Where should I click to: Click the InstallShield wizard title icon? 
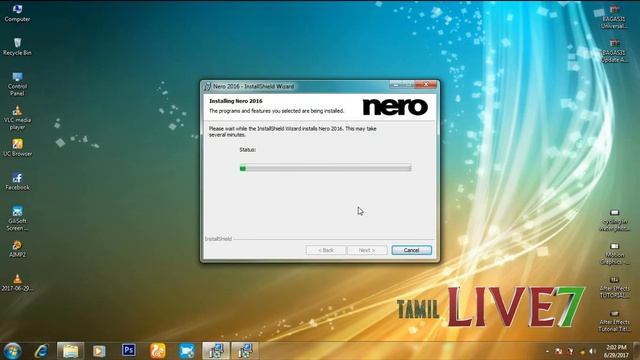(207, 86)
